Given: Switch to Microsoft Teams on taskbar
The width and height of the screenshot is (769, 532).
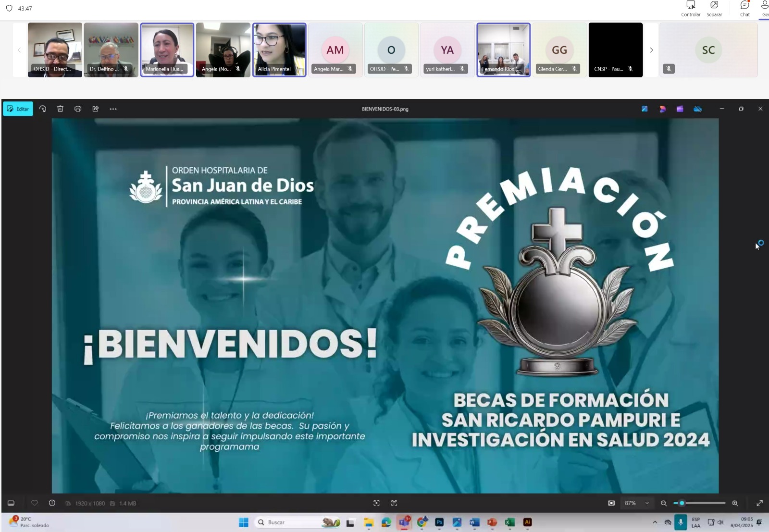Looking at the screenshot, I should tap(404, 522).
